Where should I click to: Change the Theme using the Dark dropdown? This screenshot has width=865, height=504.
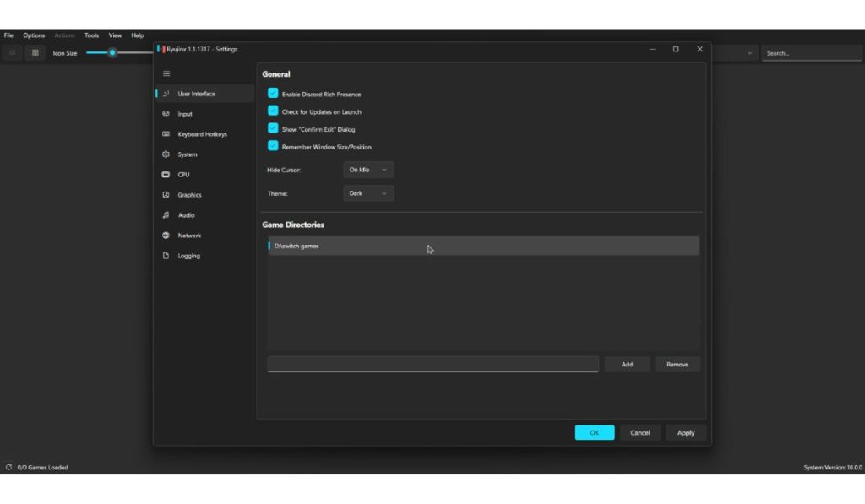click(368, 192)
